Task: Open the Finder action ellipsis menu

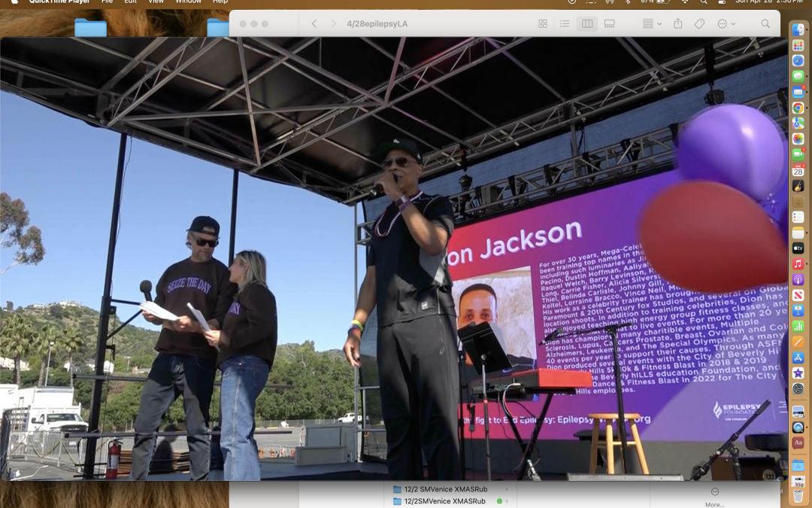Action: (x=726, y=24)
